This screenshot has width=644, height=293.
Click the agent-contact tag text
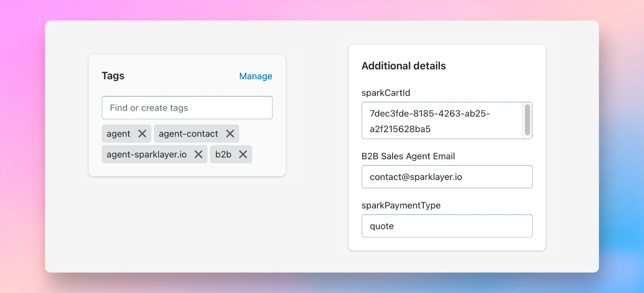188,134
